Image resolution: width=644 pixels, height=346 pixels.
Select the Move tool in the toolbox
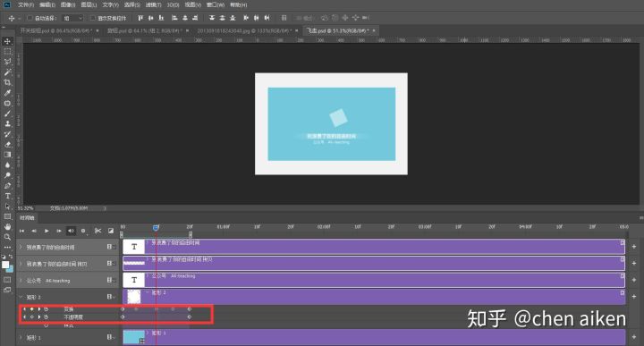click(7, 41)
